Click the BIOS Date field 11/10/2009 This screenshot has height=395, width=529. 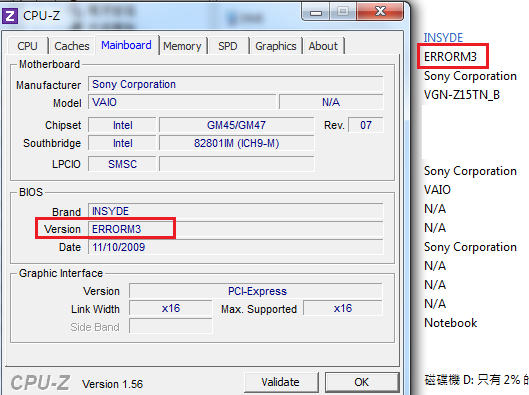pyautogui.click(x=235, y=247)
